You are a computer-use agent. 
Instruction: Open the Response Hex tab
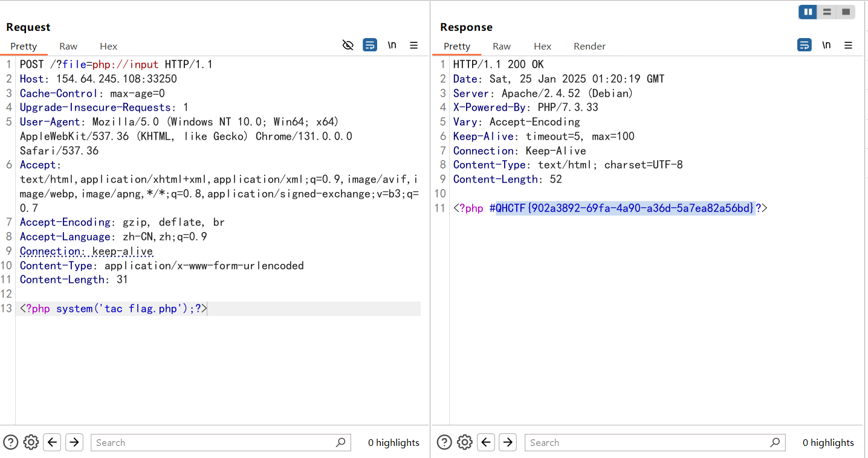tap(543, 46)
